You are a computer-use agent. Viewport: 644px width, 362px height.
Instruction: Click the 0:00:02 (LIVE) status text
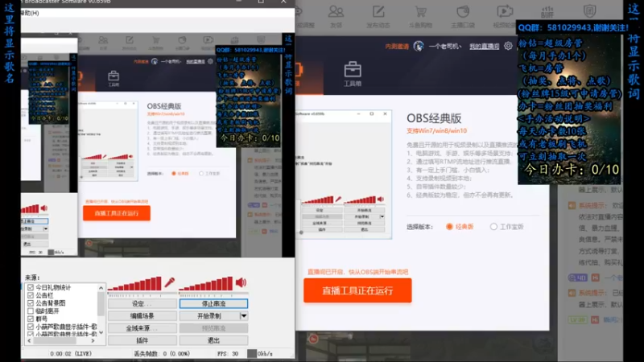[x=71, y=353]
